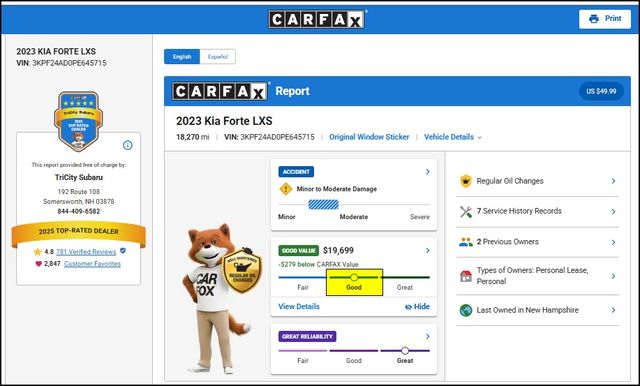Click the verified shield icon beside reviews
Viewport: 640px width, 386px height.
pos(123,251)
